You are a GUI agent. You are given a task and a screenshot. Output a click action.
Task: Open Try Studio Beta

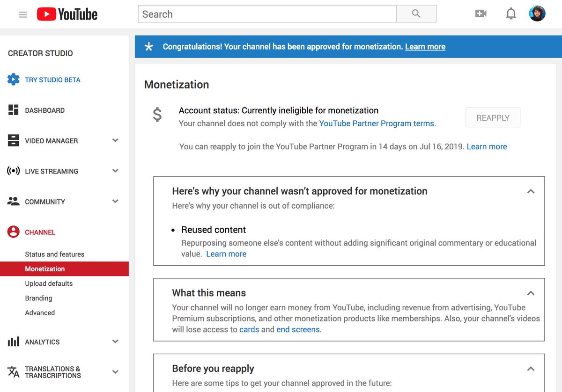tap(52, 80)
